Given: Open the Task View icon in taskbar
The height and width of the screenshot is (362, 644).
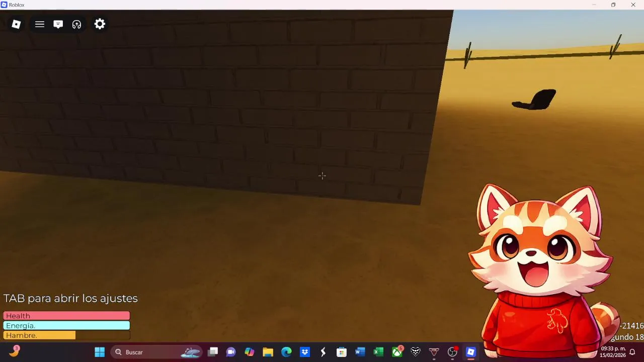Looking at the screenshot, I should pos(213,352).
